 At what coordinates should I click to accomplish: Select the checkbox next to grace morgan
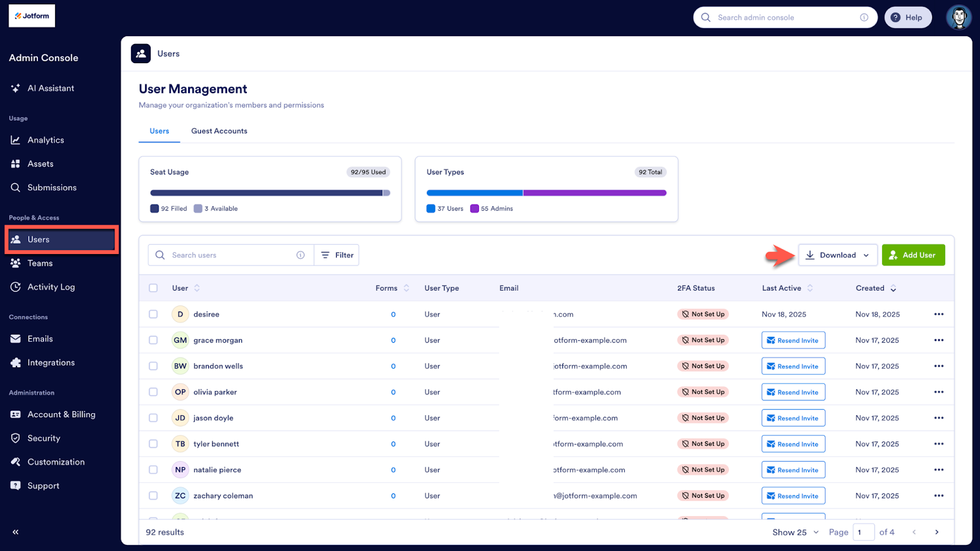pyautogui.click(x=153, y=340)
